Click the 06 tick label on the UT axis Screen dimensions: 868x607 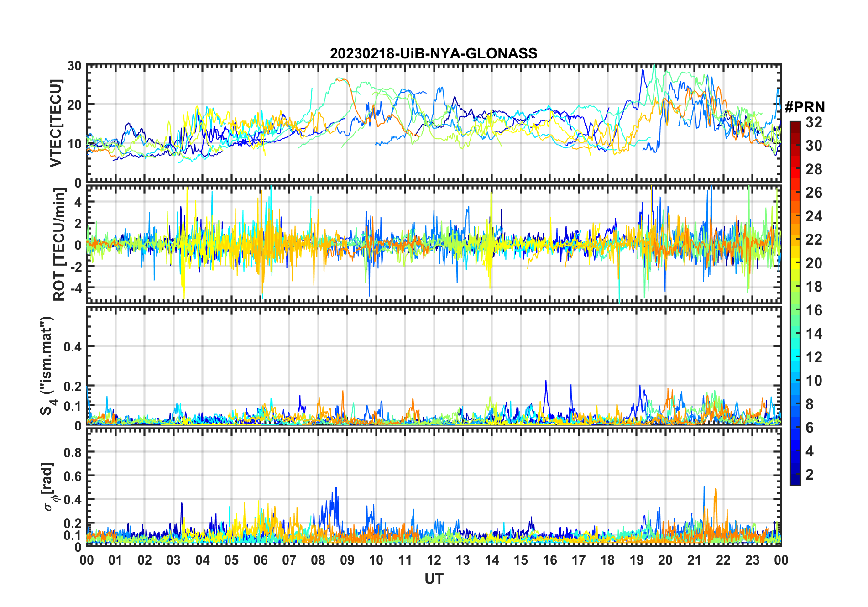260,560
